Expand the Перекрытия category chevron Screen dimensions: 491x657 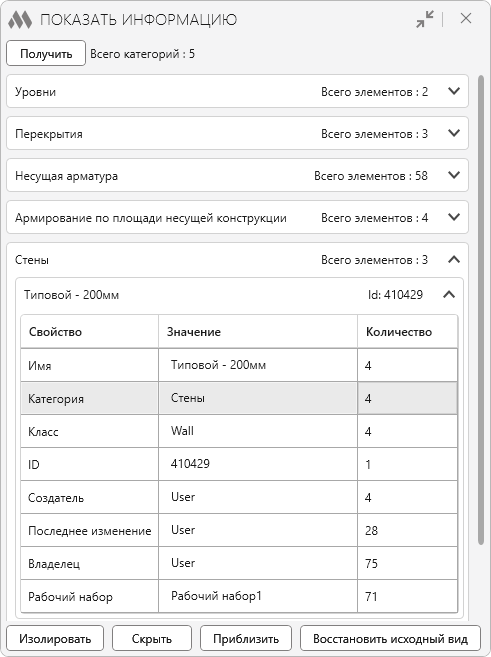tap(454, 133)
